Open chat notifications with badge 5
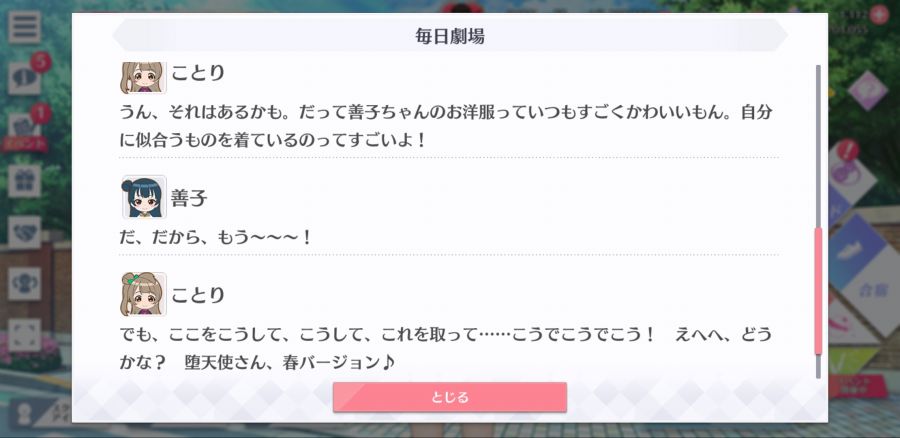Viewport: 900px width, 438px height. click(x=25, y=78)
